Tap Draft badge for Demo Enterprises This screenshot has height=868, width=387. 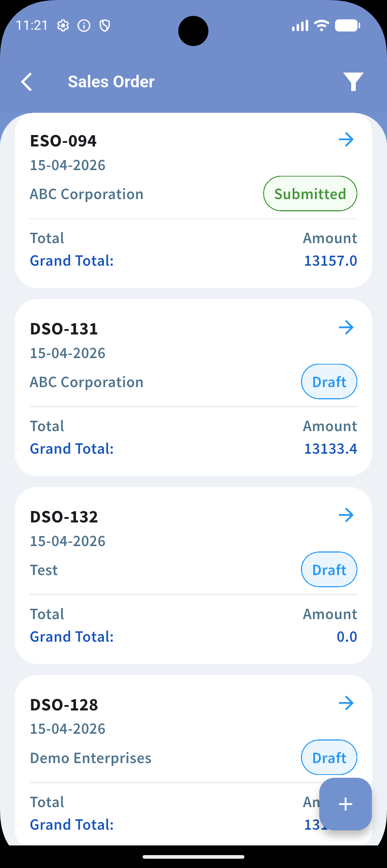(329, 758)
